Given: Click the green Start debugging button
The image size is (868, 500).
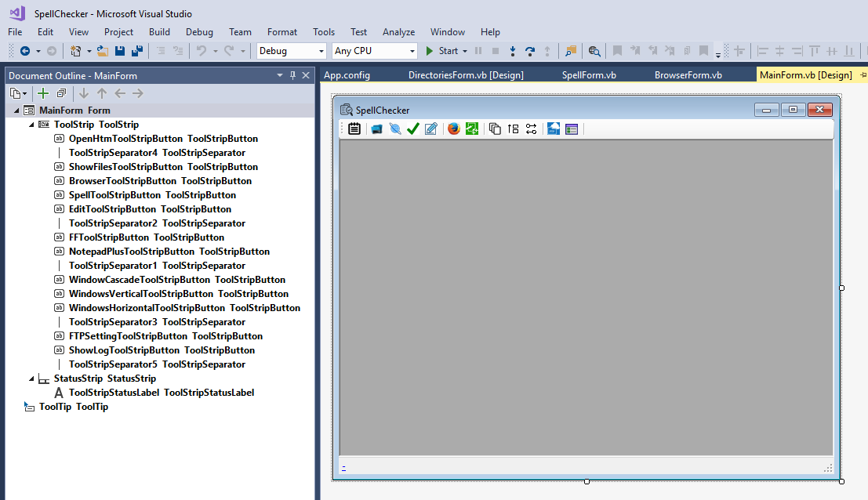Looking at the screenshot, I should (441, 51).
